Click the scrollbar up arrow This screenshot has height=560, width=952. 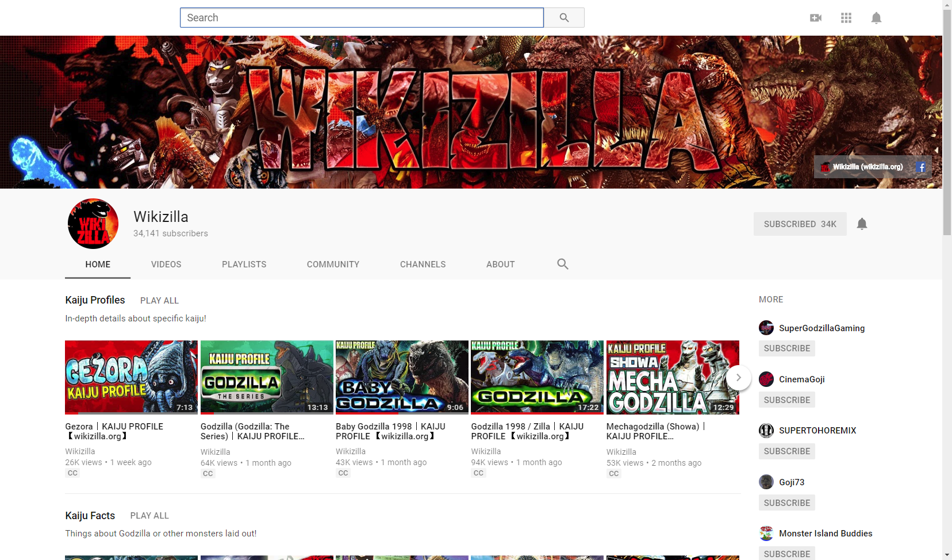pyautogui.click(x=947, y=5)
